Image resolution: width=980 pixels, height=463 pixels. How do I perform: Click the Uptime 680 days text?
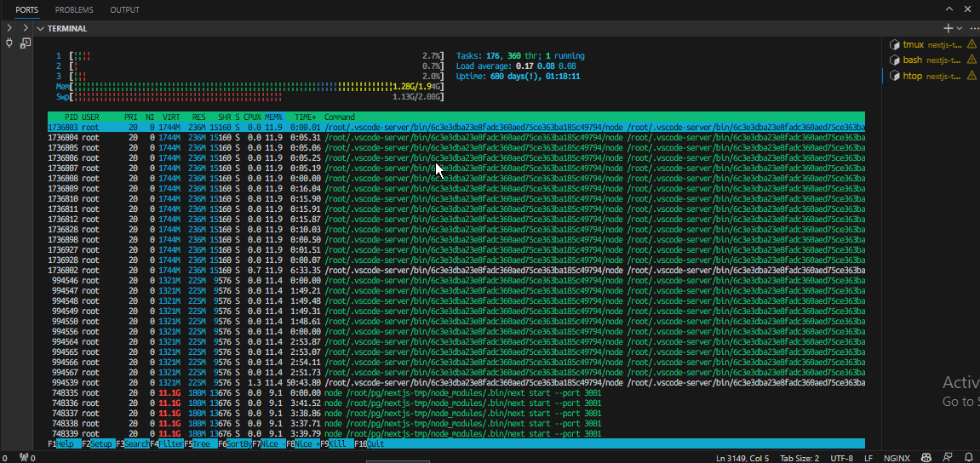pos(519,77)
